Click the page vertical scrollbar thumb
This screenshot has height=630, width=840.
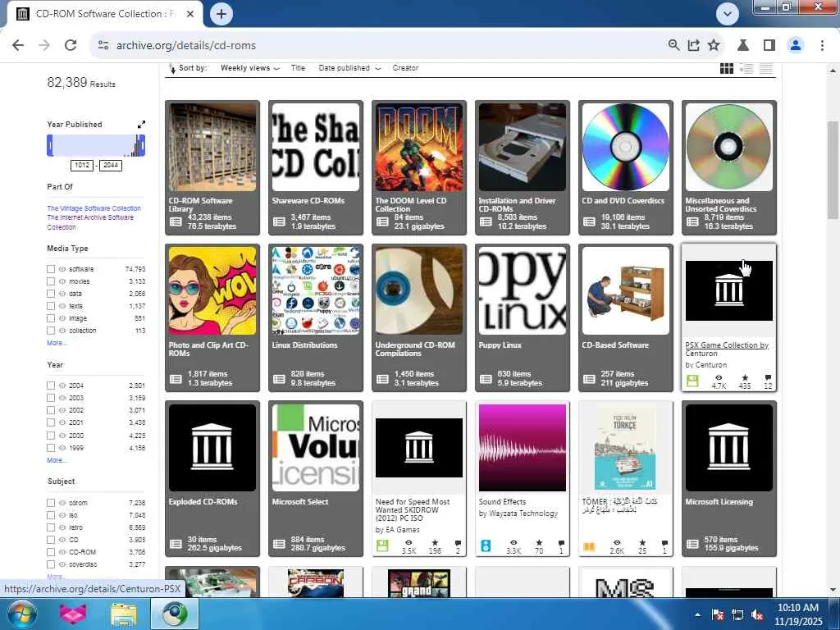(832, 170)
